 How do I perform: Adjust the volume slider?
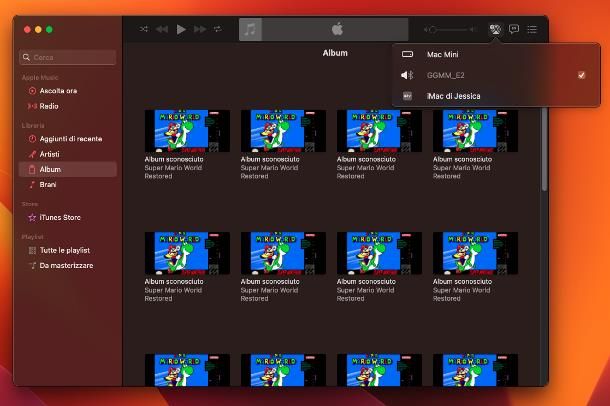click(x=450, y=30)
